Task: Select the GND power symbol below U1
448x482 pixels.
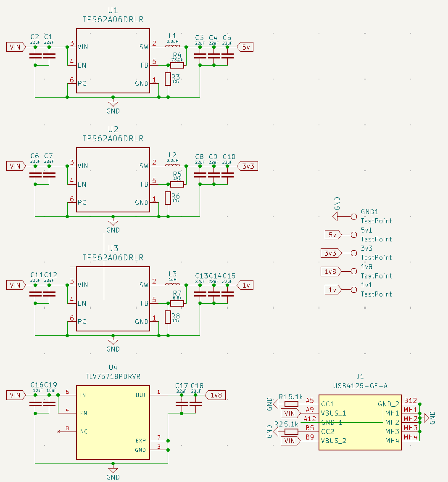Action: pyautogui.click(x=113, y=104)
